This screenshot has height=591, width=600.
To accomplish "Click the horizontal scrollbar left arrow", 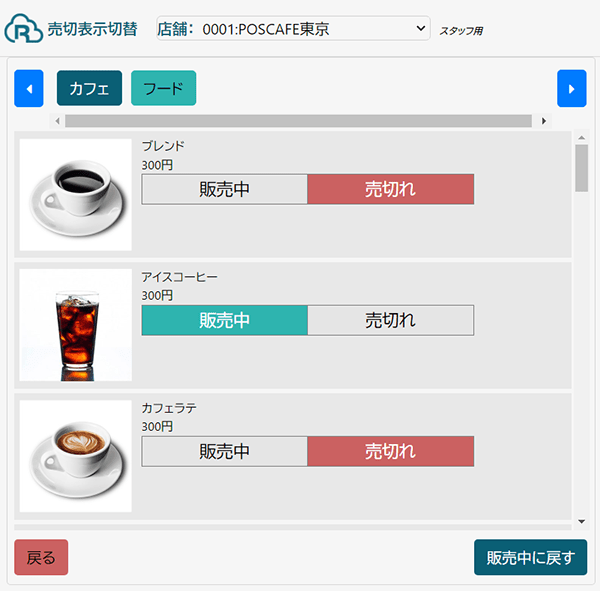I will [57, 121].
